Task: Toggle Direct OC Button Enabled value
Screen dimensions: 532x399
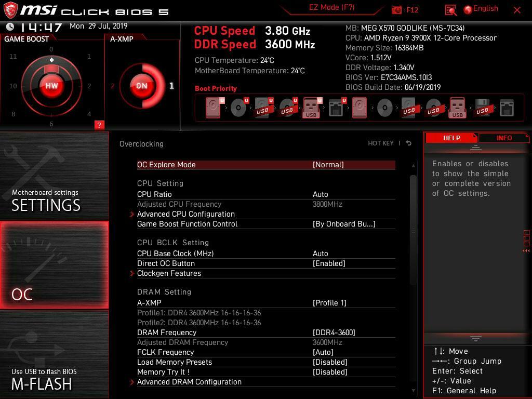Action: pyautogui.click(x=329, y=263)
